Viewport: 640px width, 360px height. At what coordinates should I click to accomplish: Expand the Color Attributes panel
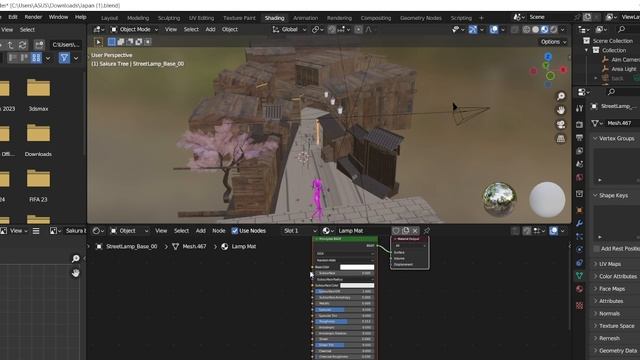618,276
